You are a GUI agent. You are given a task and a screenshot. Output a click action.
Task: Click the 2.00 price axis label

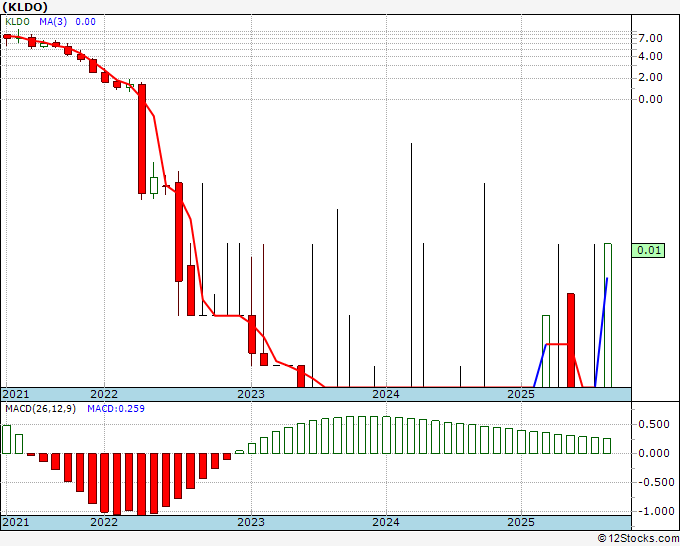pos(650,77)
